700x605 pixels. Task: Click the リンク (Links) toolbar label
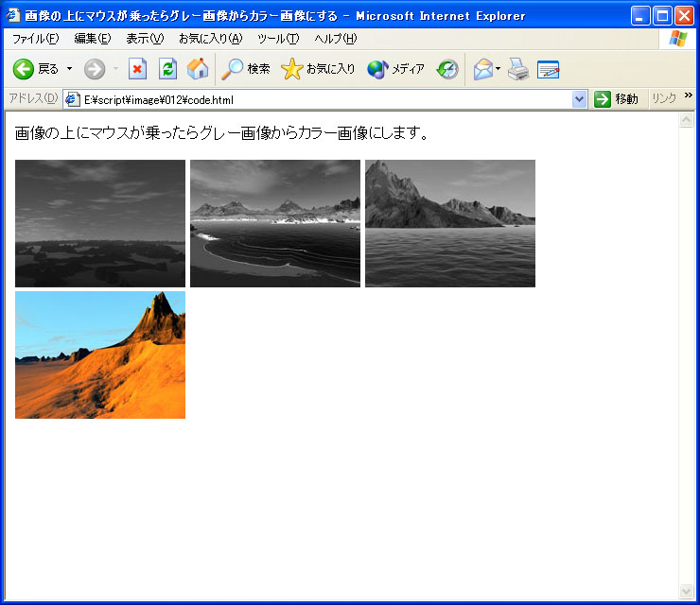pyautogui.click(x=664, y=98)
